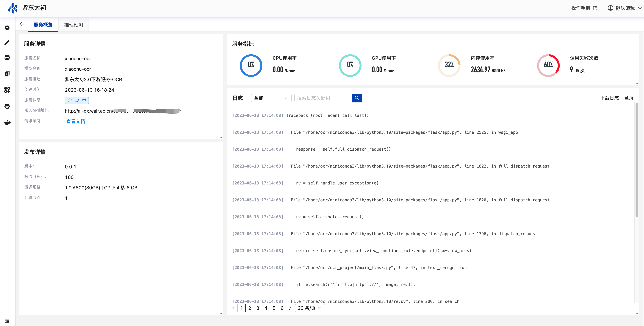Click the failed calls value 9 /15 次

pyautogui.click(x=577, y=70)
